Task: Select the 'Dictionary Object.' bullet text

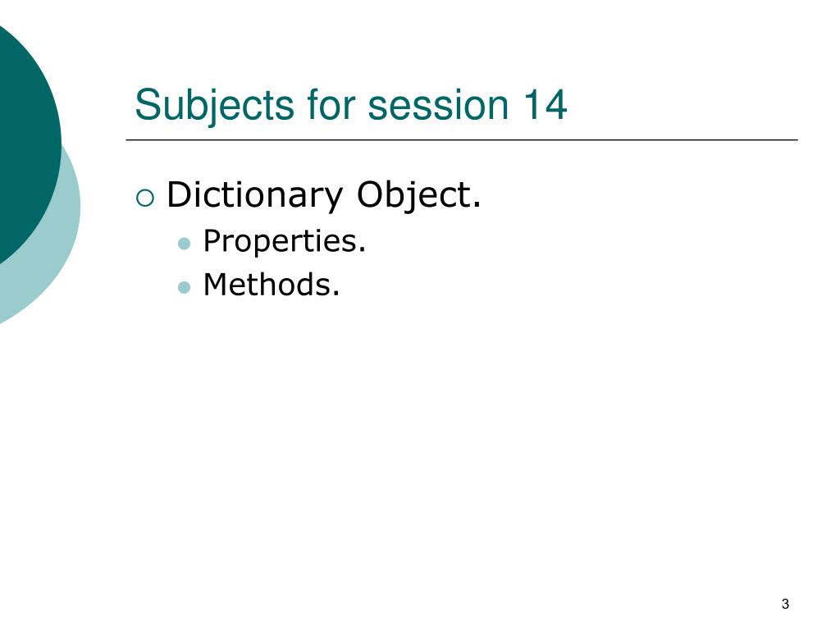Action: click(323, 195)
